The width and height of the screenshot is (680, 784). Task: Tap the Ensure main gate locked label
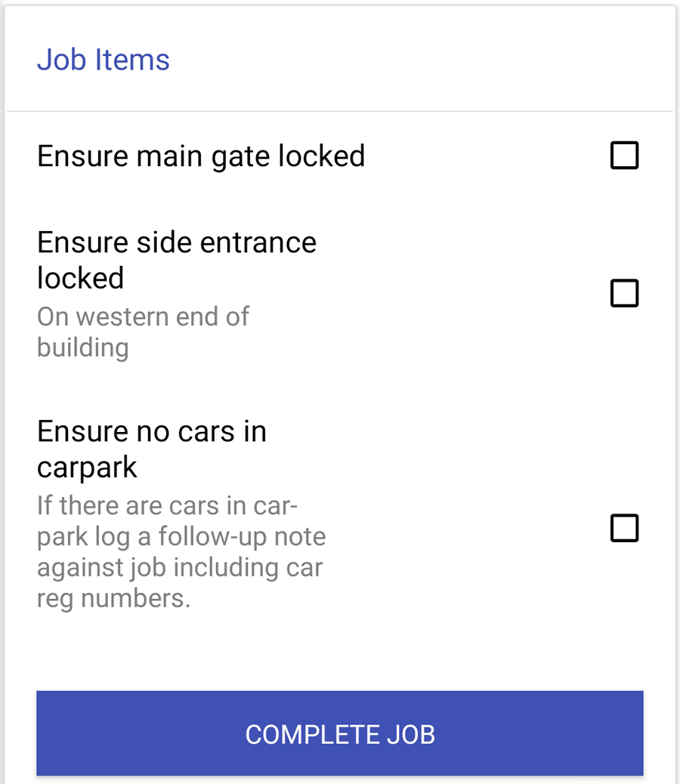click(201, 156)
